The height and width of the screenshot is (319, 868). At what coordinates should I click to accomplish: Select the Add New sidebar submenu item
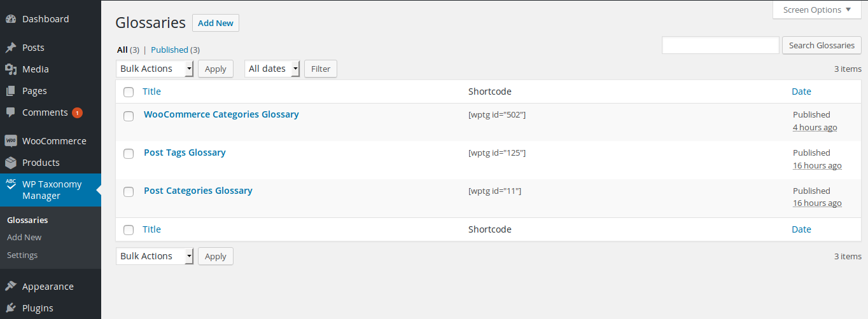[x=24, y=237]
